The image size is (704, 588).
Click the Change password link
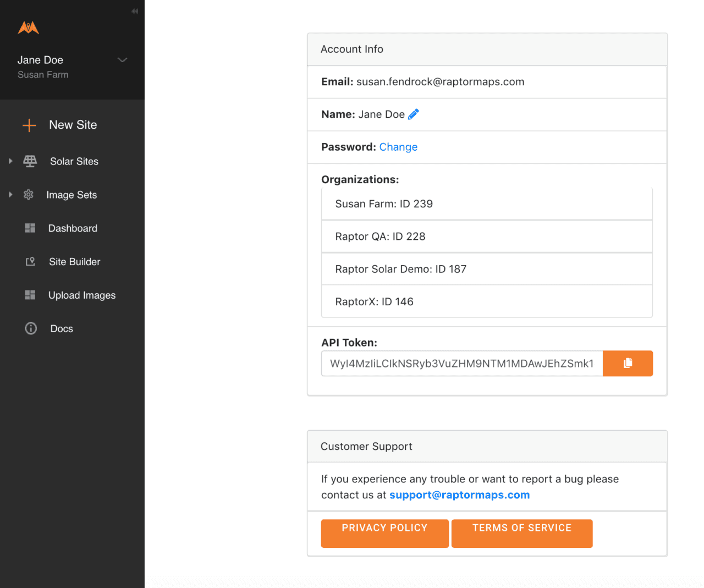pos(398,147)
